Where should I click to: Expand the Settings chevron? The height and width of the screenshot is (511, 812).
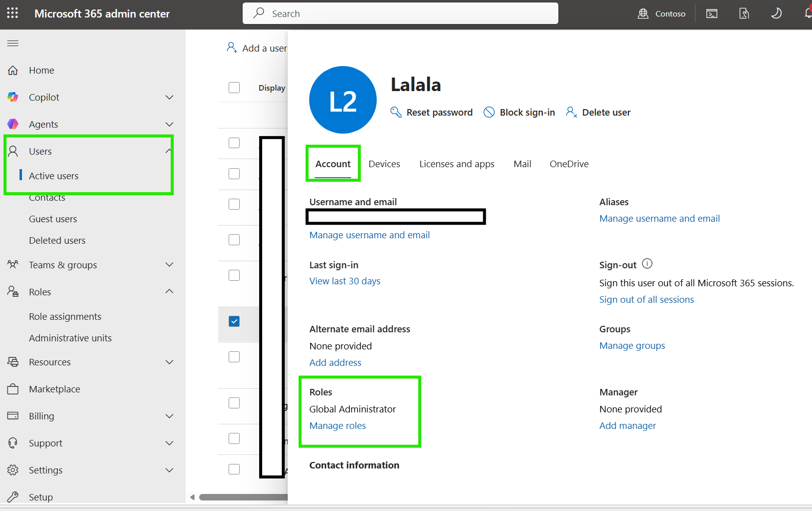170,470
